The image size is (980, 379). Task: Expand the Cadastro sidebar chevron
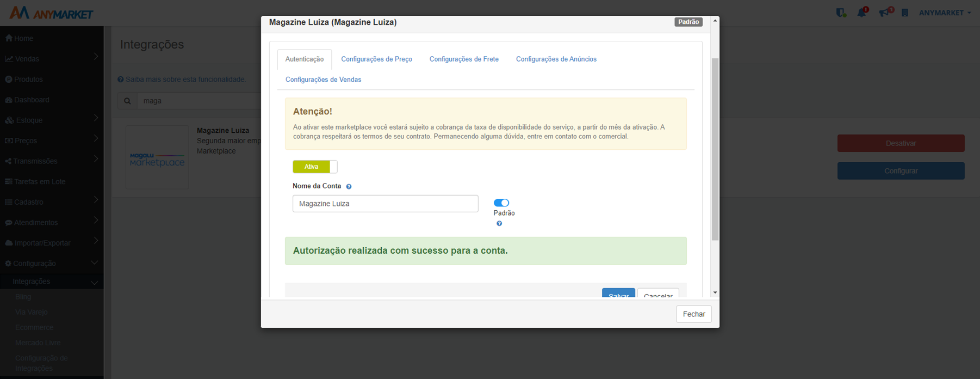click(96, 200)
